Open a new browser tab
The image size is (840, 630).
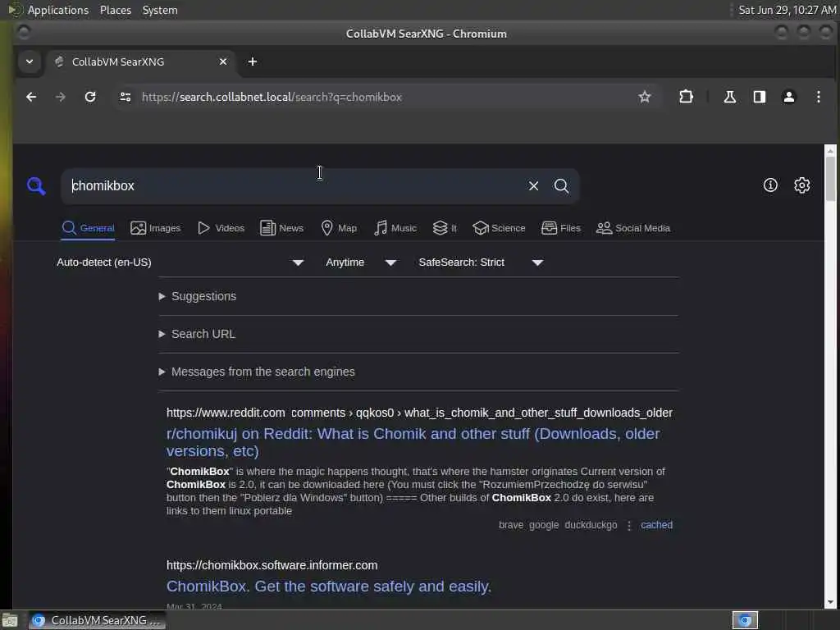click(253, 62)
